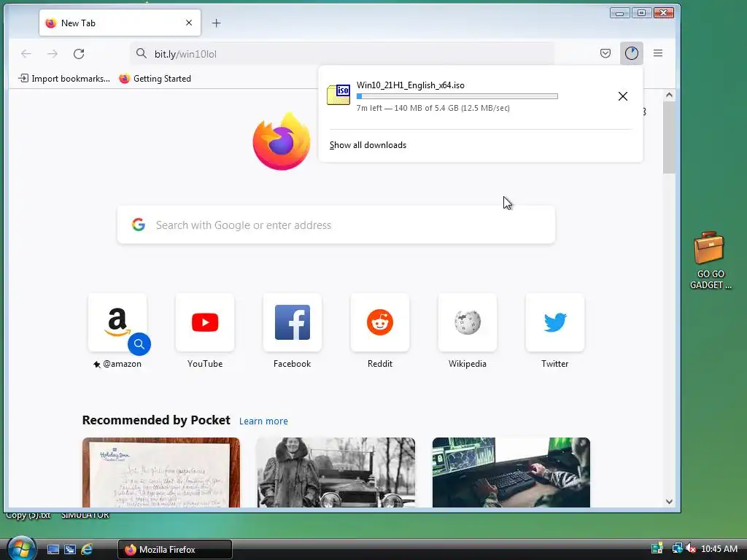747x560 pixels.
Task: Open the Getting Started bookmark
Action: (155, 79)
